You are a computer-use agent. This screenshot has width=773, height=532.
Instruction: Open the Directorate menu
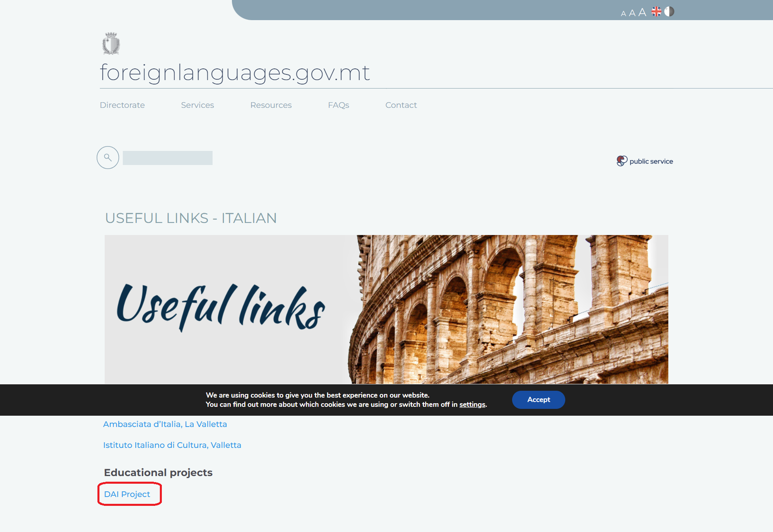pyautogui.click(x=122, y=105)
